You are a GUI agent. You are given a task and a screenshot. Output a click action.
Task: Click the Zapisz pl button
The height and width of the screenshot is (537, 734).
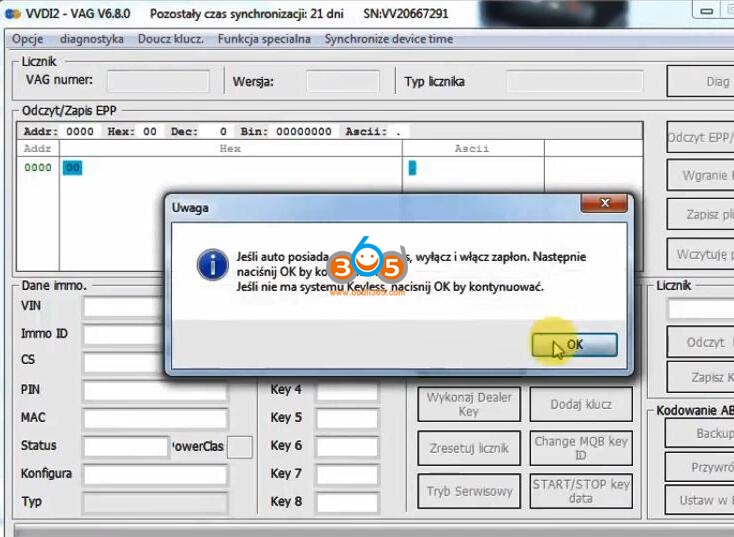pyautogui.click(x=700, y=214)
